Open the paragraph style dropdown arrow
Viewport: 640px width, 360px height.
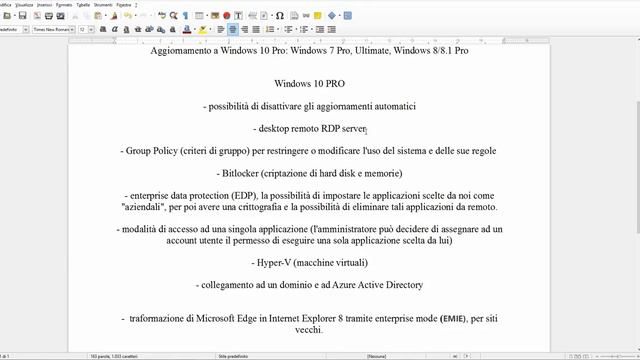[26, 29]
